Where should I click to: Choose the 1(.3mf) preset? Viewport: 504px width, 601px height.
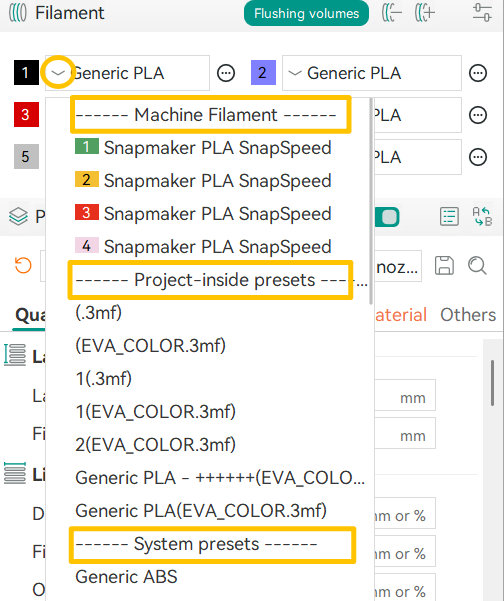coord(103,379)
